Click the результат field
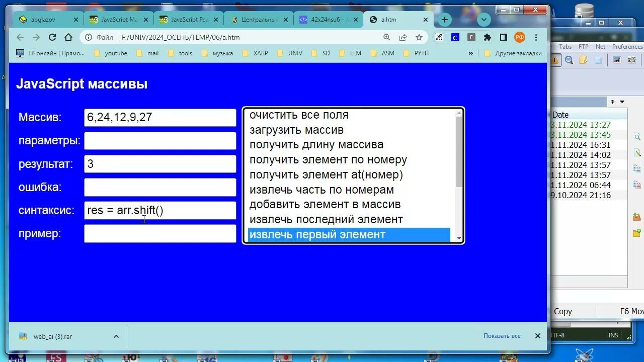The height and width of the screenshot is (362, 644). click(160, 164)
